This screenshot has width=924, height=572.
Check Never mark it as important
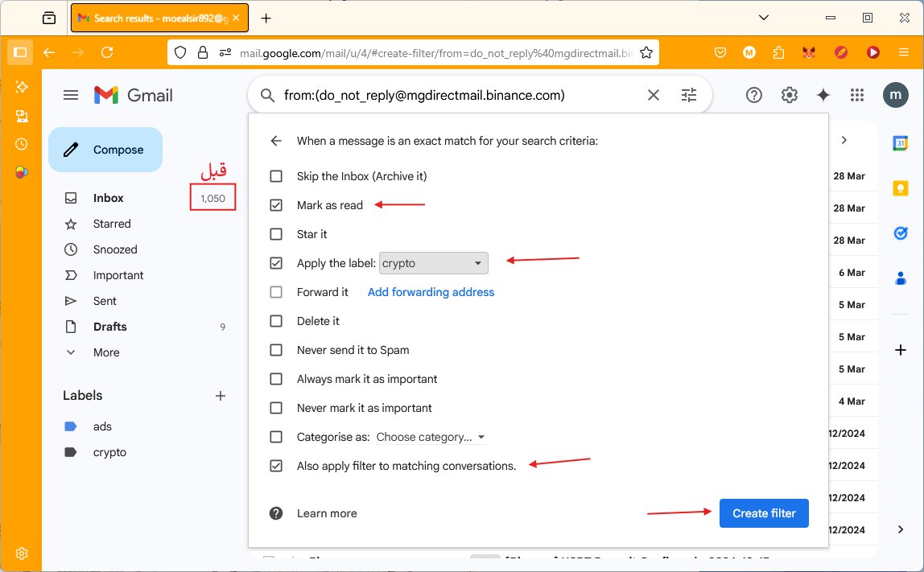276,408
